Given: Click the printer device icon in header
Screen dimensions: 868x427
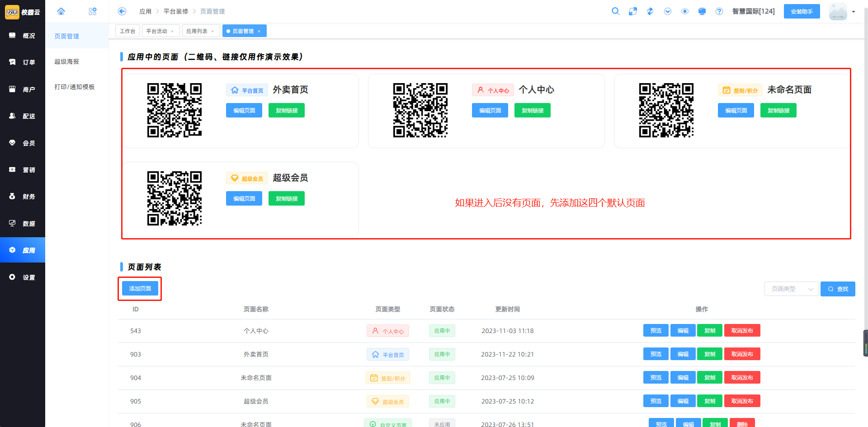Looking at the screenshot, I should click(702, 11).
